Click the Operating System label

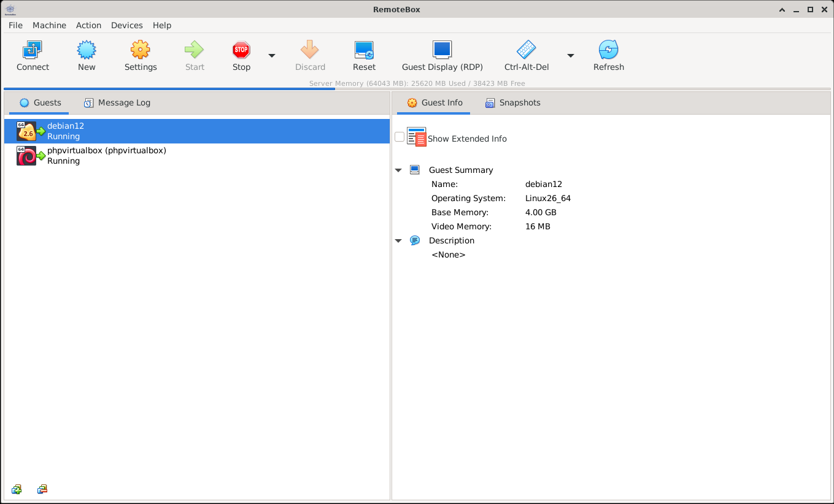(468, 198)
